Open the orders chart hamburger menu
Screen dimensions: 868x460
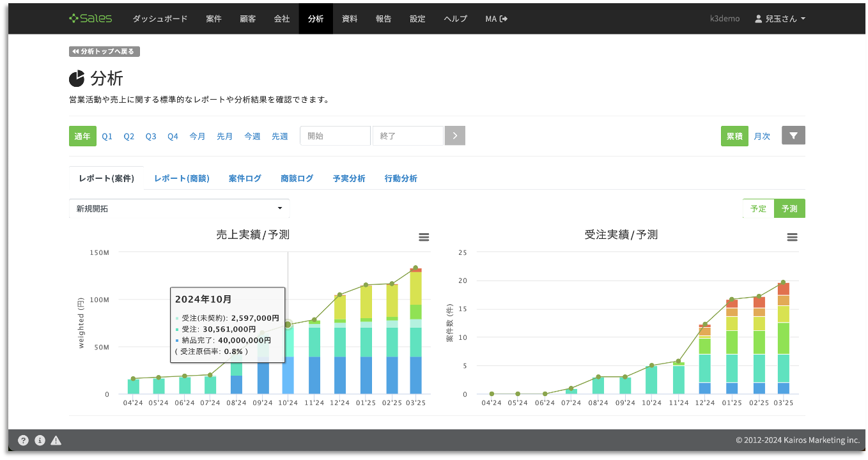[x=792, y=237]
